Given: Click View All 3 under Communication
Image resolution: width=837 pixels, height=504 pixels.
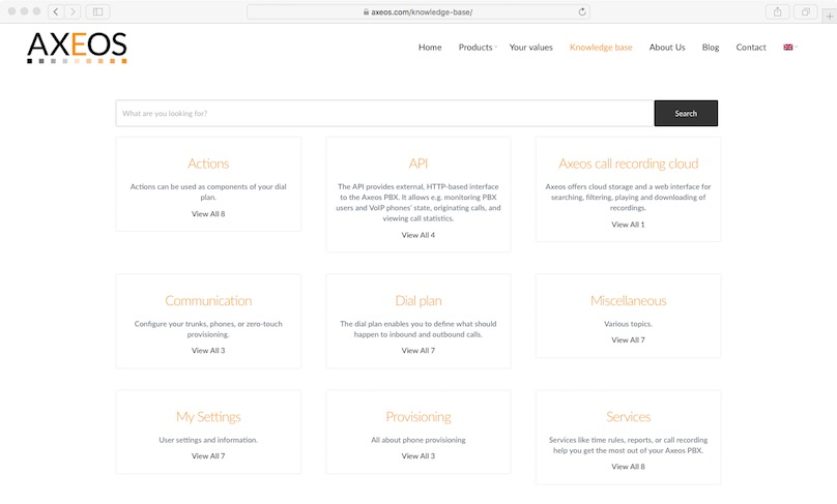Looking at the screenshot, I should pos(208,350).
